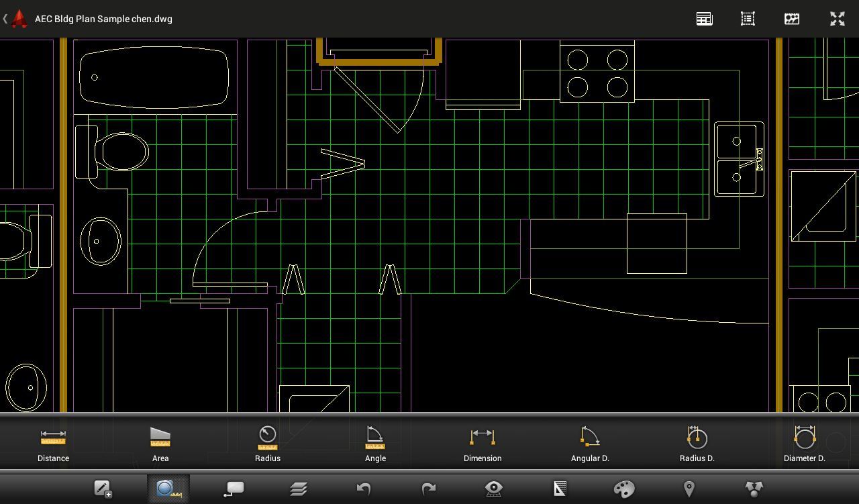Open the thumbnail gallery icon in the header
Viewport: 859px width, 504px height.
coord(792,19)
